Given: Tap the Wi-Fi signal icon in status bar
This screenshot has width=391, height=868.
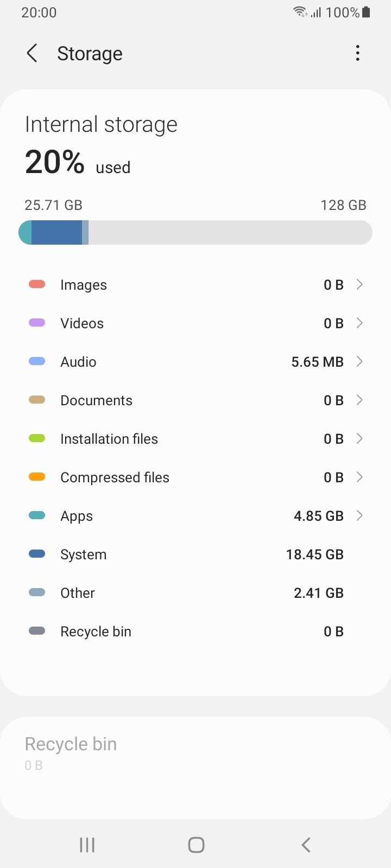Looking at the screenshot, I should (x=300, y=12).
